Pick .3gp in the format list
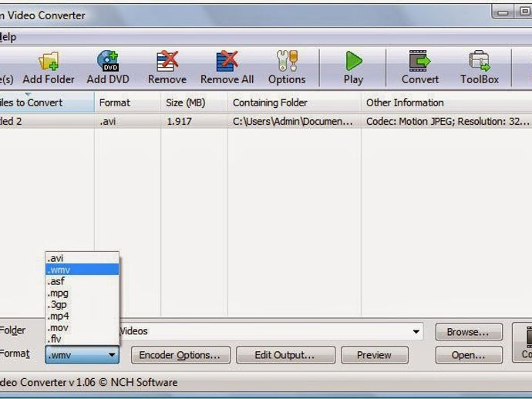Screen dimensions: 532x399 coord(82,304)
